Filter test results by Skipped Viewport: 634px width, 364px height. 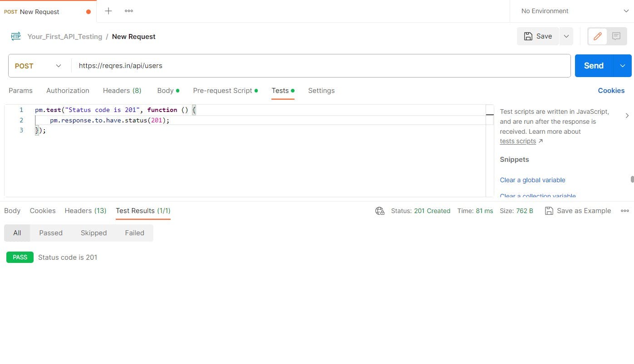[x=93, y=233]
